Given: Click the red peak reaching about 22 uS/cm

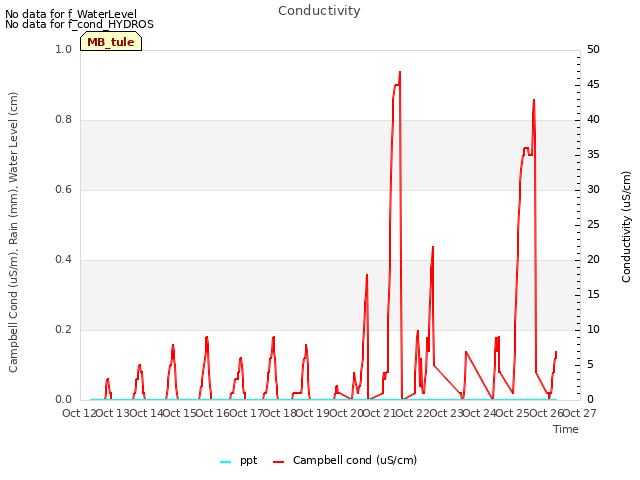Looking at the screenshot, I should click(x=433, y=247).
